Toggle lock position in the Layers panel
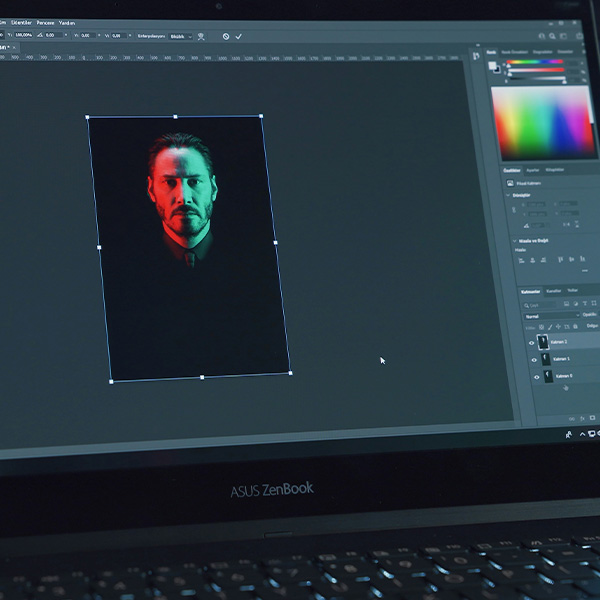The width and height of the screenshot is (600, 600). pos(558,327)
